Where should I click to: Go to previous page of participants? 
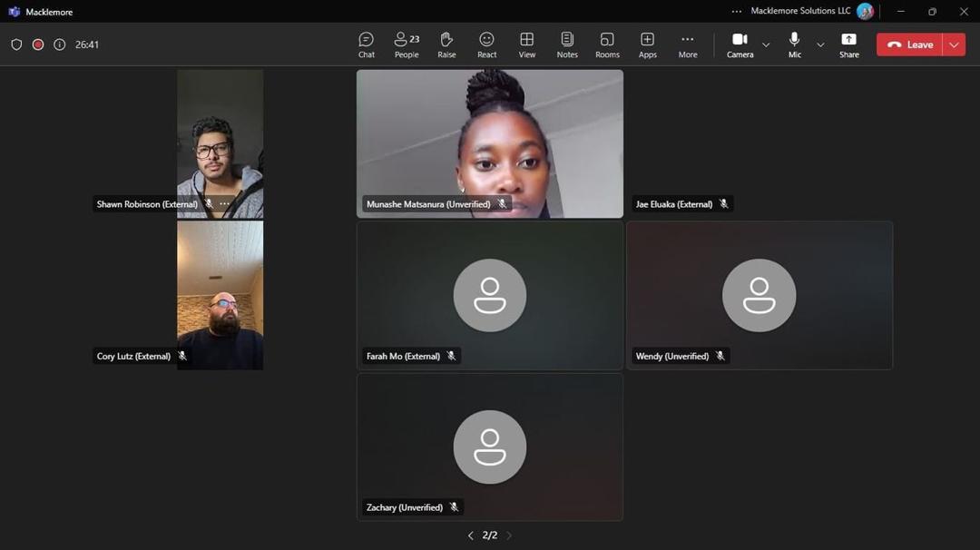click(470, 535)
